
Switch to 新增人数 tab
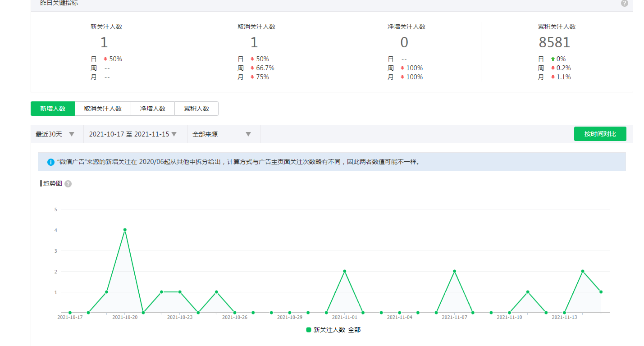[53, 109]
